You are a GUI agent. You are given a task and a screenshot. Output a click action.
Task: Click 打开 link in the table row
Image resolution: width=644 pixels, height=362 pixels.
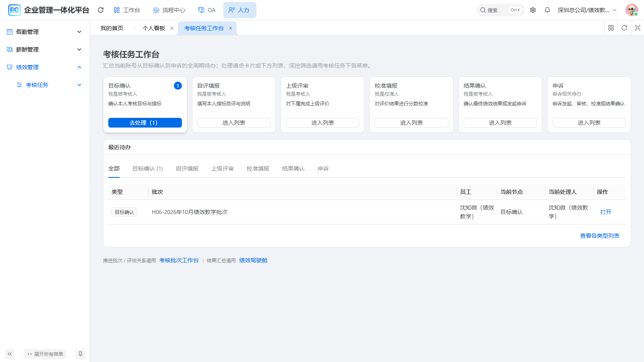click(606, 212)
